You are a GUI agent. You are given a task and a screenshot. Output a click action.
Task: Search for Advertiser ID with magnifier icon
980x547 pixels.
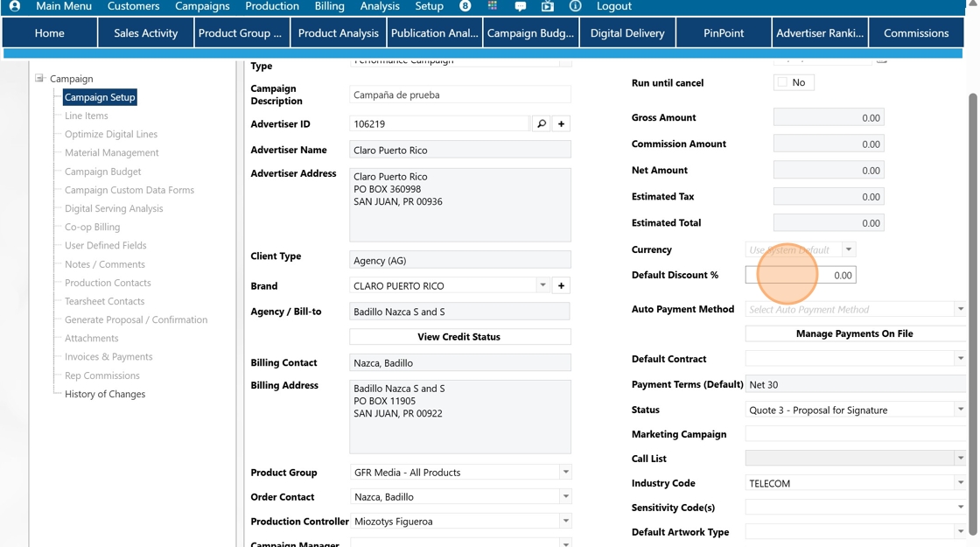point(542,123)
